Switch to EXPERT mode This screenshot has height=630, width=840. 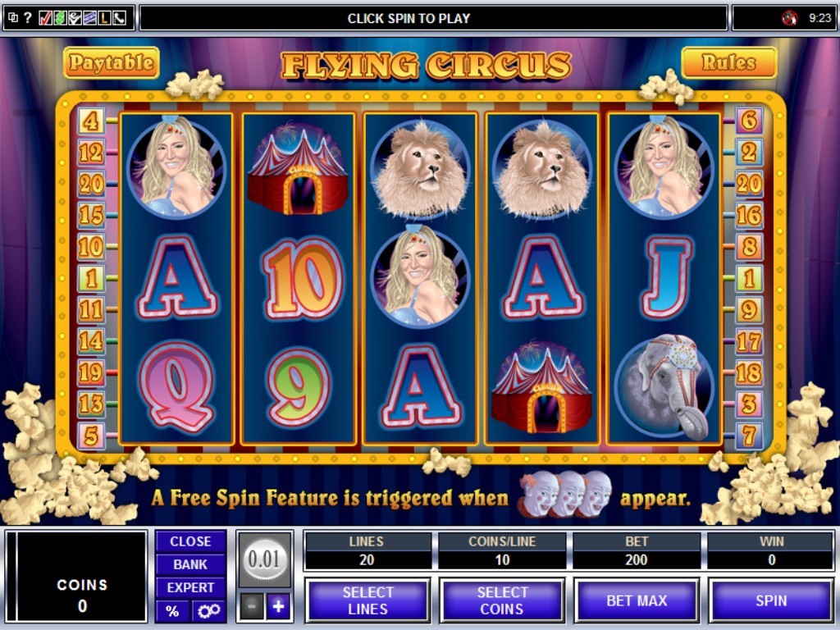pos(190,587)
